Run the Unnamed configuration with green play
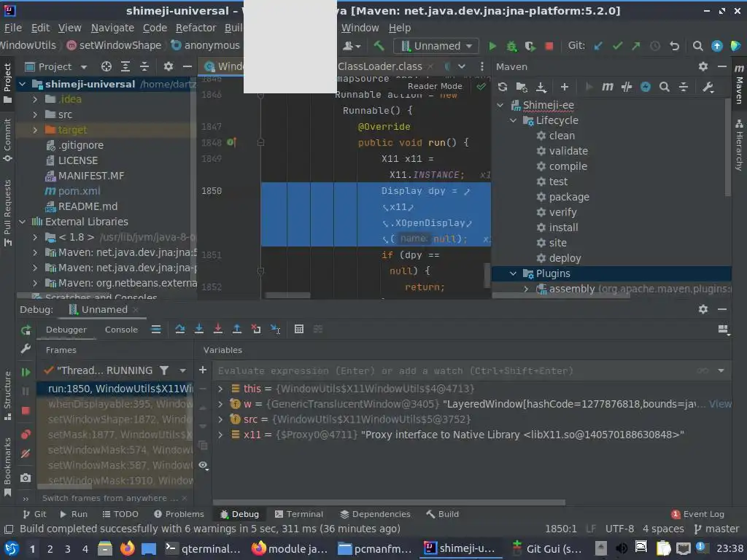The image size is (747, 560). click(492, 46)
